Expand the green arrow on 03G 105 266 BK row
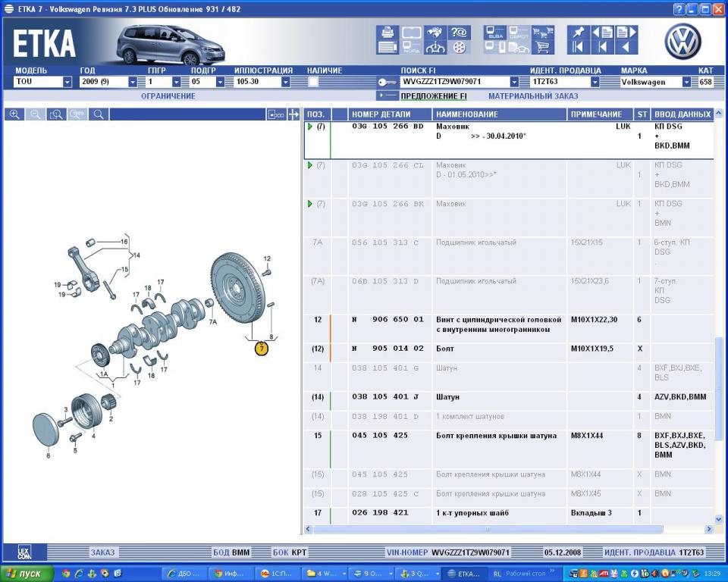This screenshot has width=728, height=582. coord(309,204)
